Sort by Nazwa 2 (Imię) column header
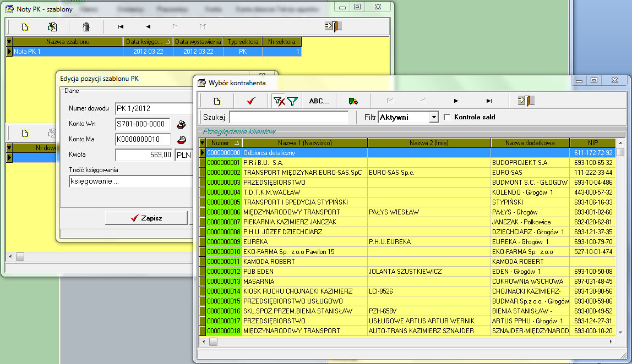Screen dimensions: 632x364 (x=429, y=143)
